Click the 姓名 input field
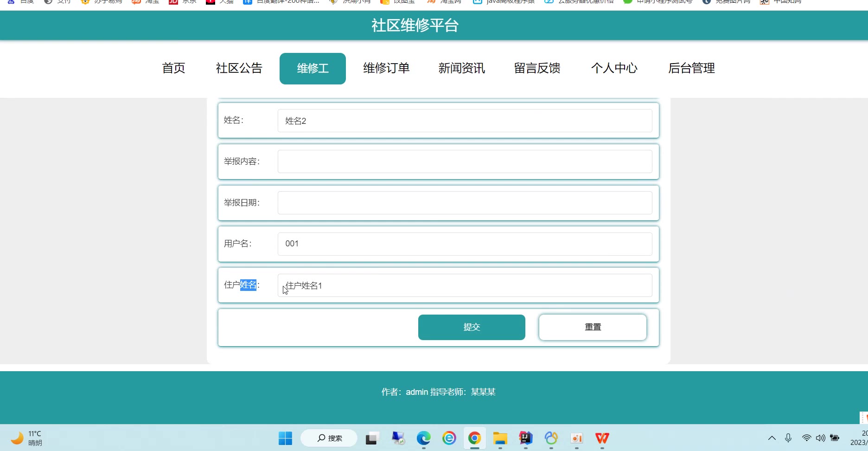The image size is (868, 451). (x=465, y=121)
